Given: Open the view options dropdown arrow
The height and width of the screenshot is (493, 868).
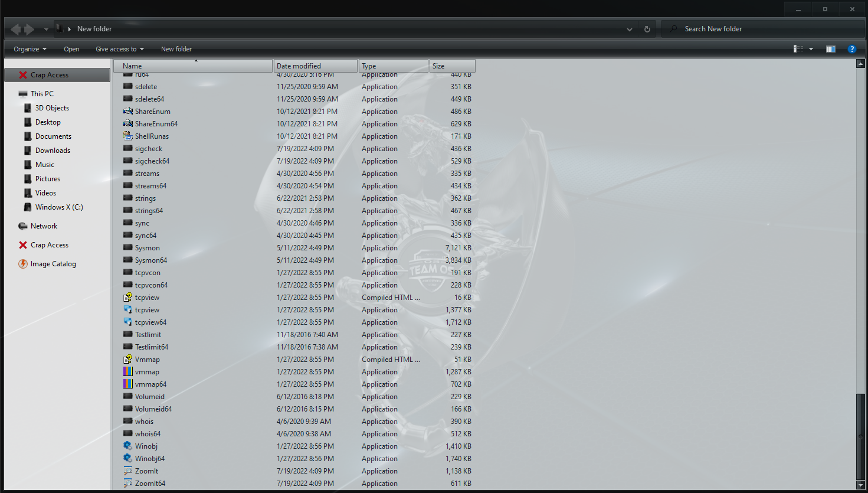Looking at the screenshot, I should 811,49.
